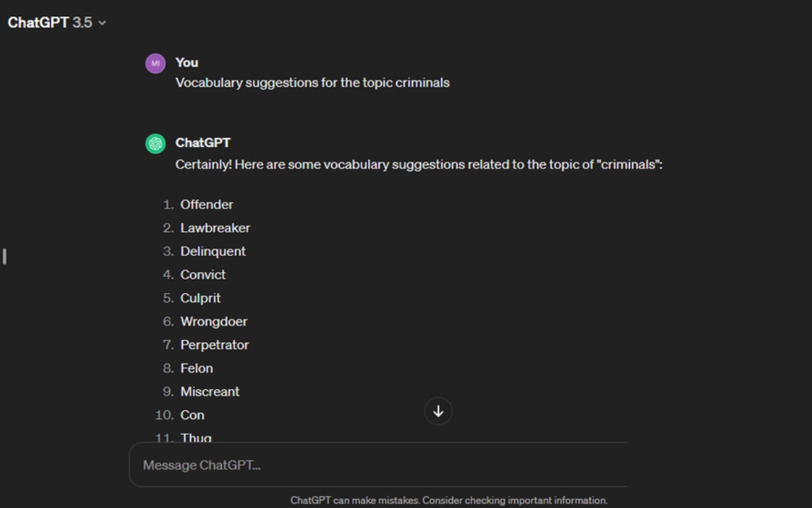Highlight the list entry Perpetrator
Screen dimensions: 812x508
[215, 345]
